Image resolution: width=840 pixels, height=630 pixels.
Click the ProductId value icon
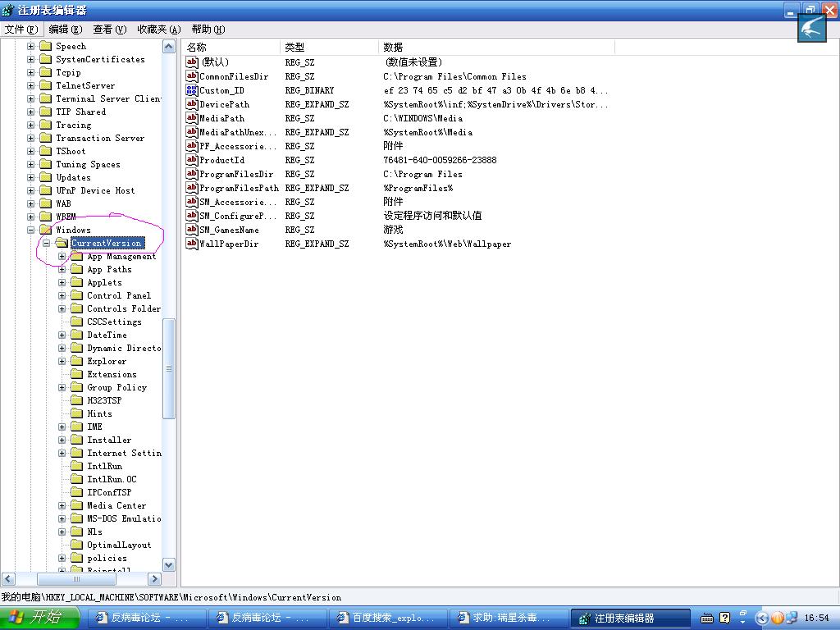click(192, 160)
